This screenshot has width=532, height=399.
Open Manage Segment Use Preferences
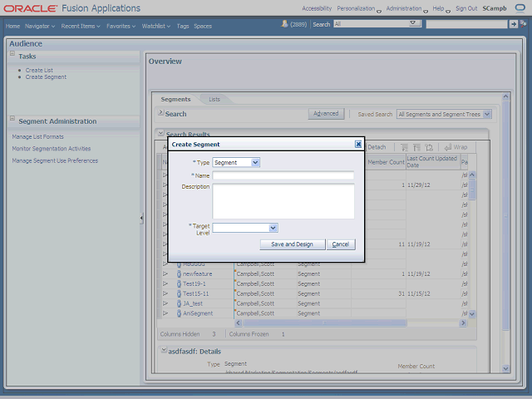tap(55, 160)
